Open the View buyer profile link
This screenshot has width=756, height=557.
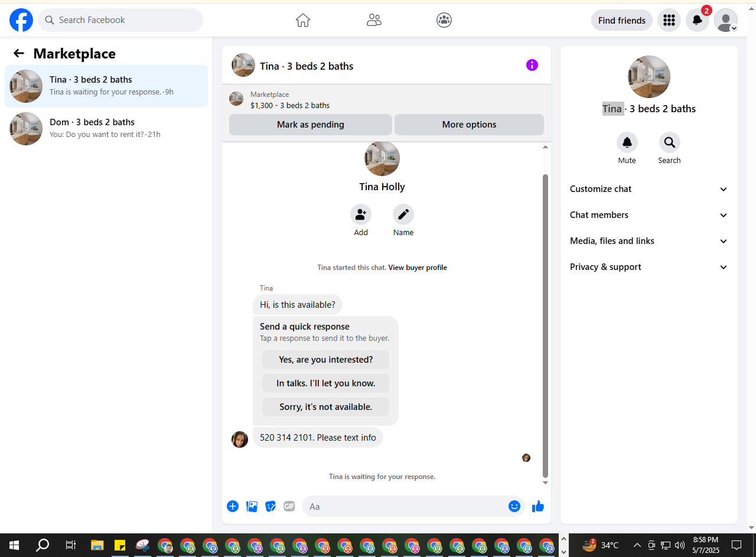tap(418, 268)
